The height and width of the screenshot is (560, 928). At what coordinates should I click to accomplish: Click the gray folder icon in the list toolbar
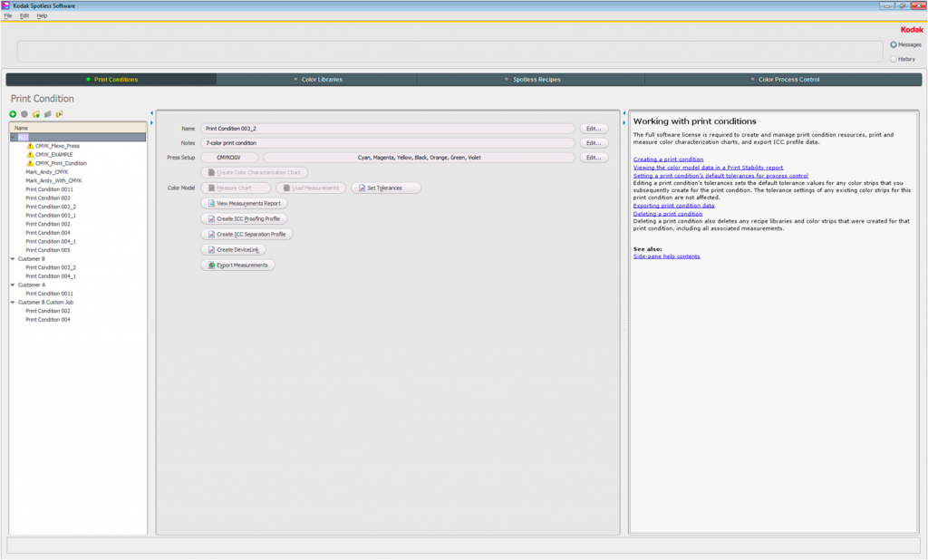click(x=47, y=114)
